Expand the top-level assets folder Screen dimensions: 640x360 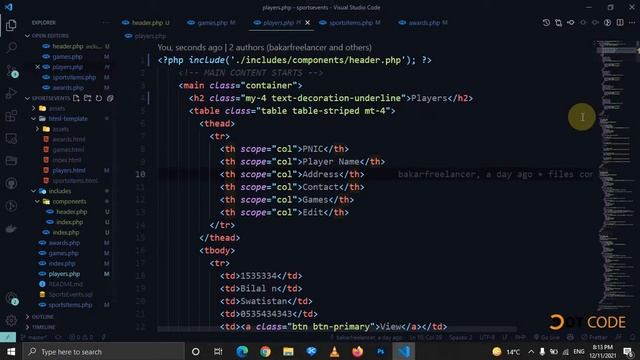57,109
